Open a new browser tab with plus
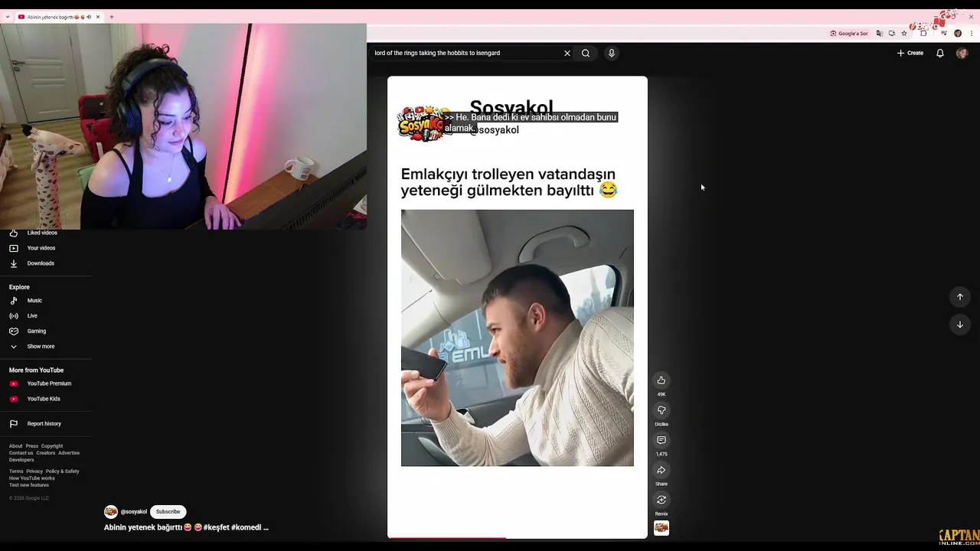 tap(112, 17)
